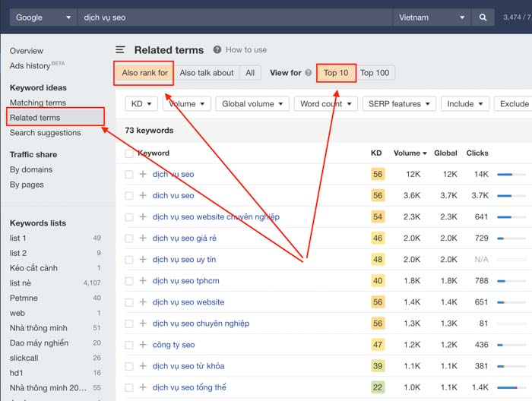Screen dimensions: 532x401
Task: Open keyword list 'hd1'
Action: tap(16, 373)
